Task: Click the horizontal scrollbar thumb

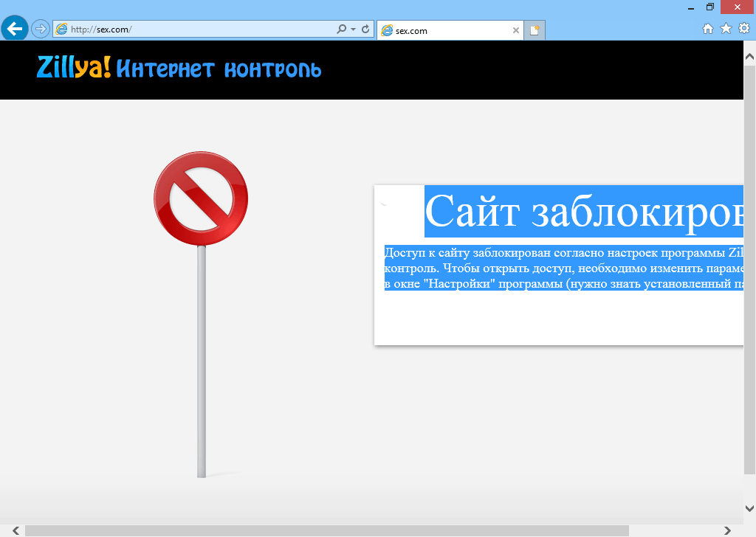Action: pyautogui.click(x=327, y=531)
